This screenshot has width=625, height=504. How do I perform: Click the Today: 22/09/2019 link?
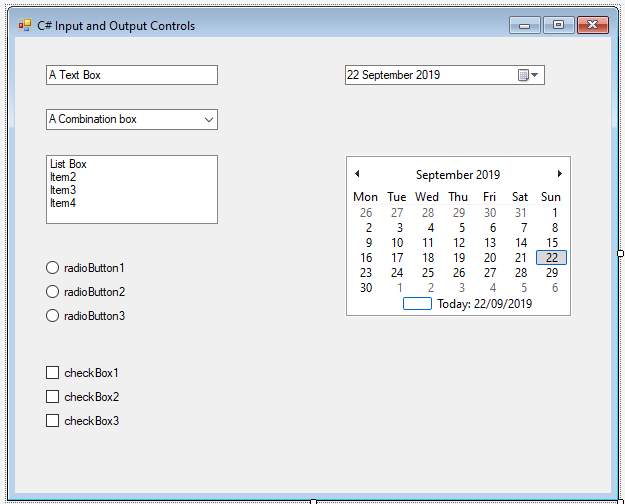pos(484,304)
